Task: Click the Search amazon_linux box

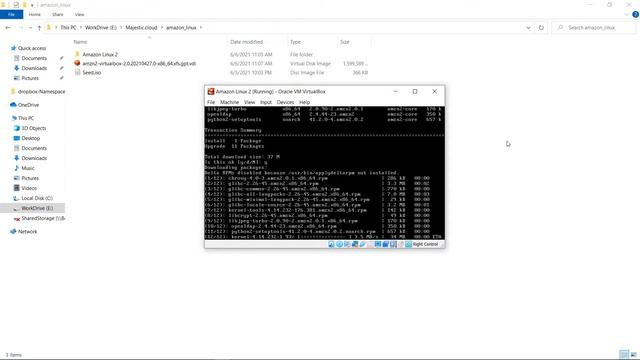Action: click(x=594, y=27)
